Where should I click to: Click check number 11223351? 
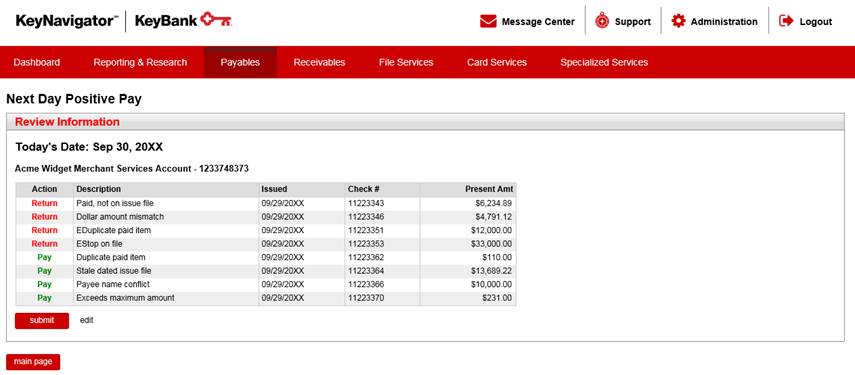coord(366,231)
